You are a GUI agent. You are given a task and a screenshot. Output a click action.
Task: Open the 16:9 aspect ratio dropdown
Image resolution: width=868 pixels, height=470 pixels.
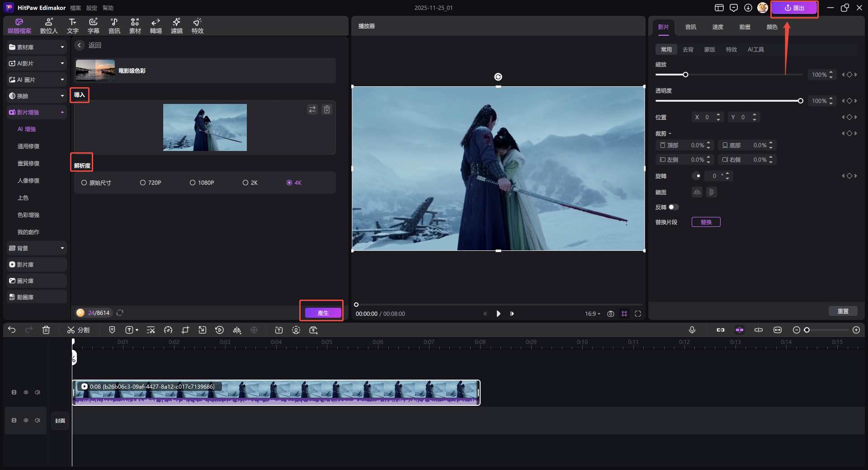click(x=592, y=314)
